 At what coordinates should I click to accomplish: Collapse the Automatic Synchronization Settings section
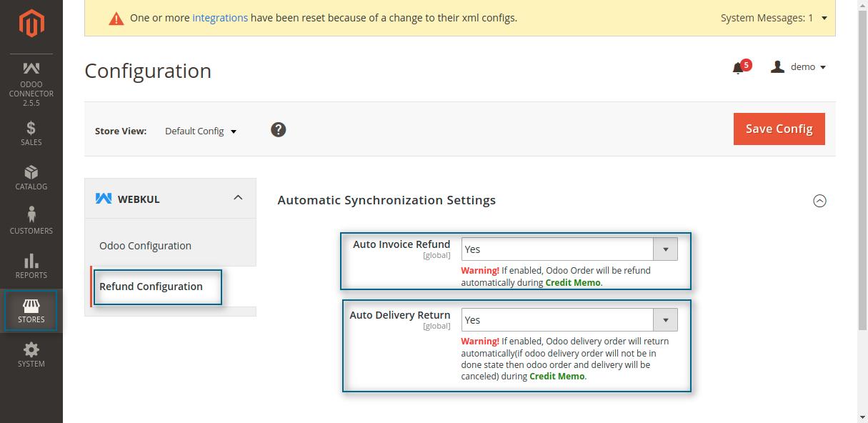819,201
